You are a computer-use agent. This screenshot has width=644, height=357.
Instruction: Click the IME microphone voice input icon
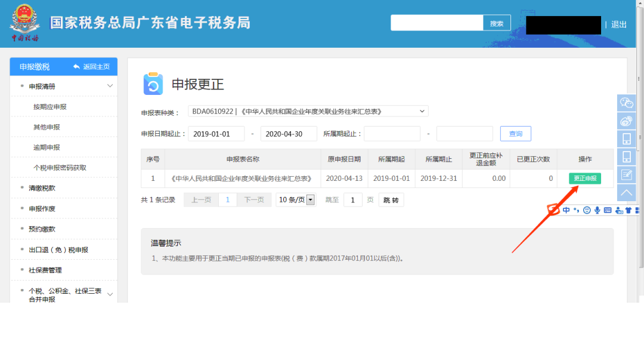click(x=597, y=210)
